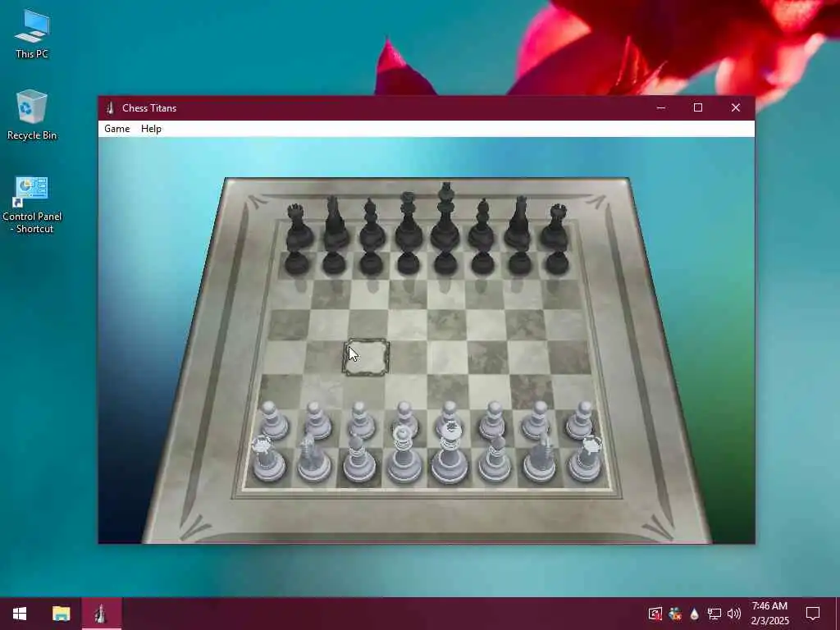
Task: Select the white knight on b1
Action: click(313, 458)
